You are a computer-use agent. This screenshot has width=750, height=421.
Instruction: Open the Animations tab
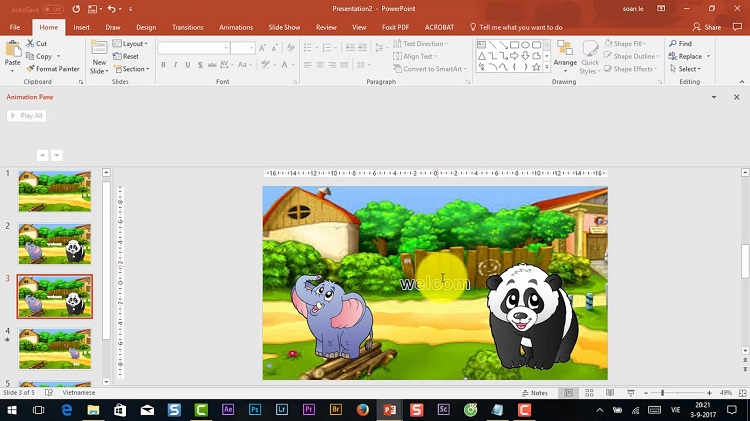tap(236, 27)
